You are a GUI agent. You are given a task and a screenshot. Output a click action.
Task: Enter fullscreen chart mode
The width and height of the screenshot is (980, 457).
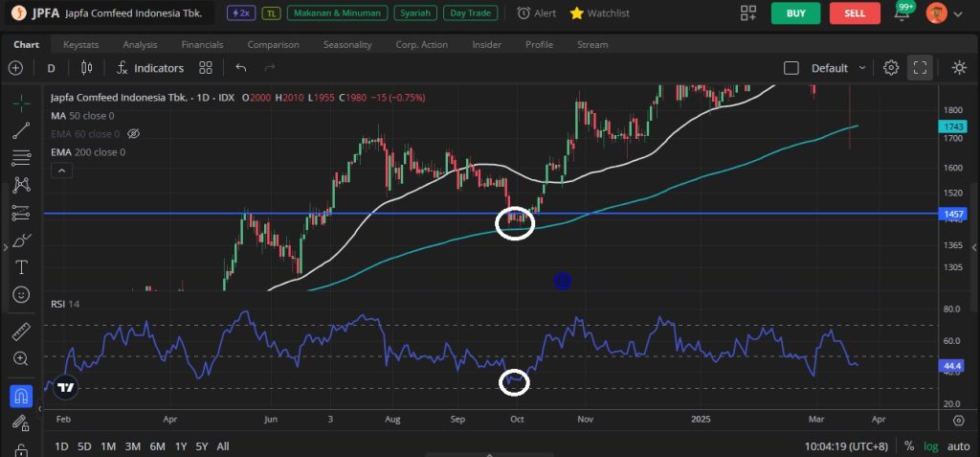(920, 68)
